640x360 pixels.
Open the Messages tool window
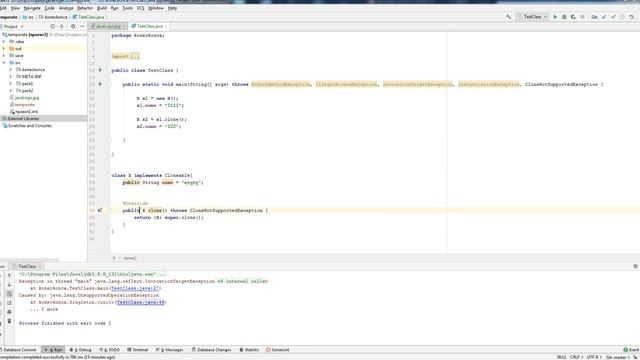tap(169, 350)
